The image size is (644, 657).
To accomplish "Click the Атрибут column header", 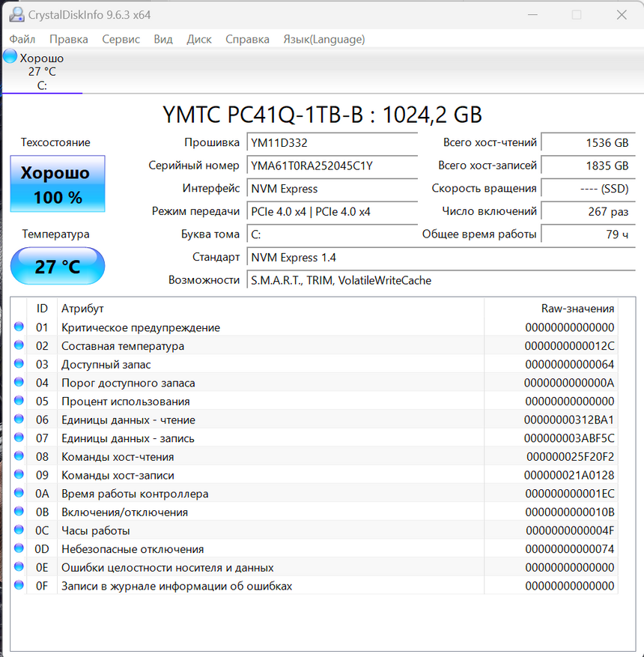I will click(270, 309).
